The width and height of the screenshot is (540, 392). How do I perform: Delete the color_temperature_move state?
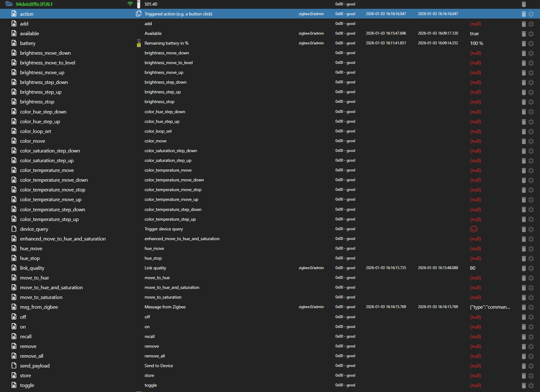(524, 170)
